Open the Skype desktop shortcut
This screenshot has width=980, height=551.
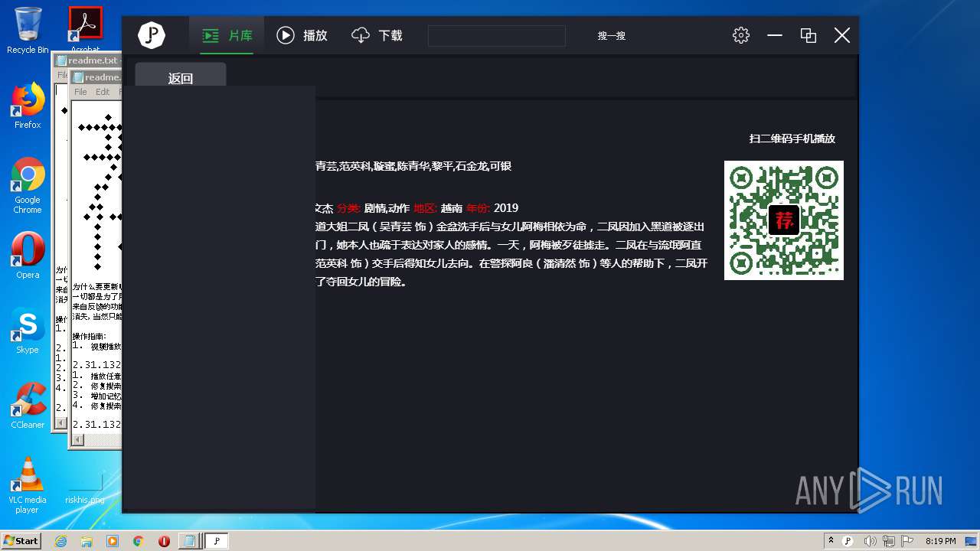pos(28,331)
